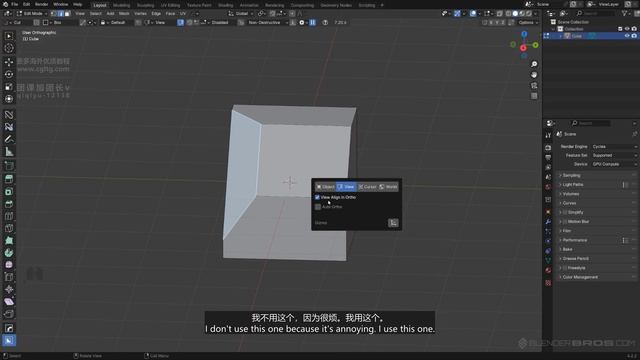Toggle camera view icon in viewport
640x360 pixels.
point(534,86)
